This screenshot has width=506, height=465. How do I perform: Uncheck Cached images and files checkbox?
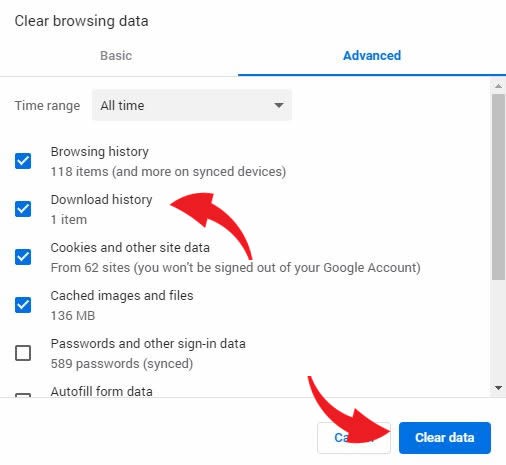click(23, 305)
